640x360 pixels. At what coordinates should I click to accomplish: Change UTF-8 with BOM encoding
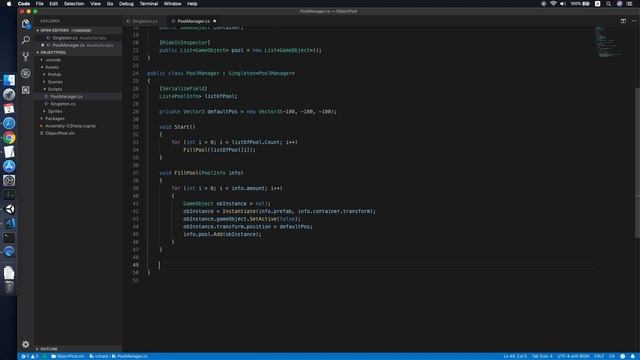tap(573, 356)
